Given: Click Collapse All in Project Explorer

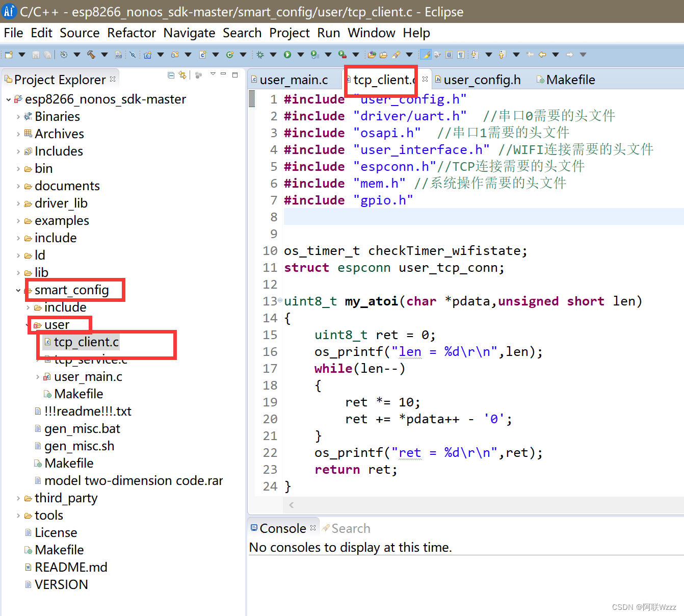Looking at the screenshot, I should click(171, 75).
